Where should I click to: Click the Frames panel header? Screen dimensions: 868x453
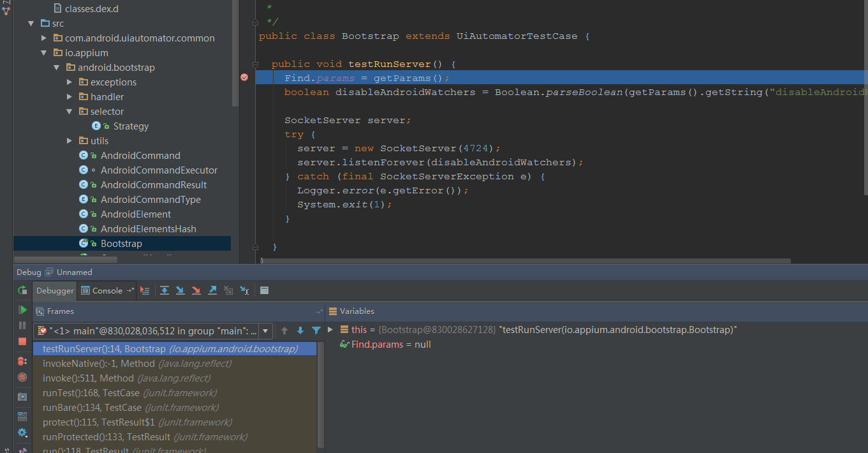point(61,311)
